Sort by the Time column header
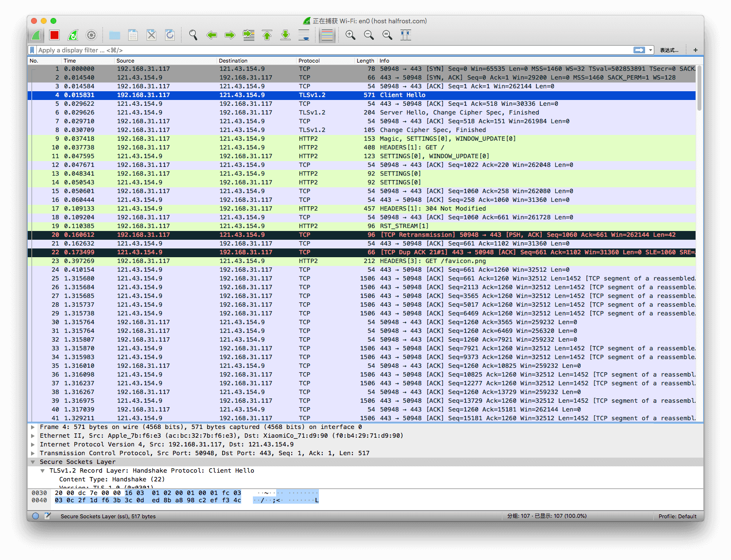Screen dimensions: 731x560 pyautogui.click(x=87, y=61)
